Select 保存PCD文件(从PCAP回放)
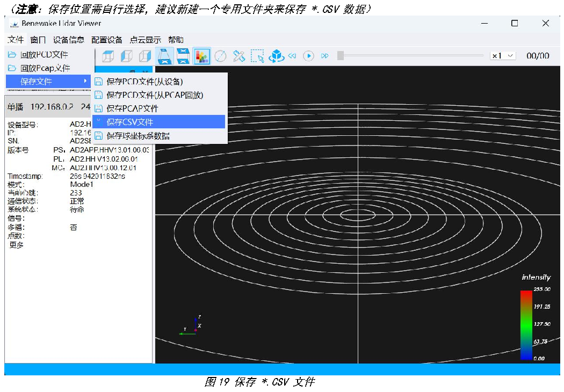Viewport: 564px width, 392px height. tap(160, 95)
